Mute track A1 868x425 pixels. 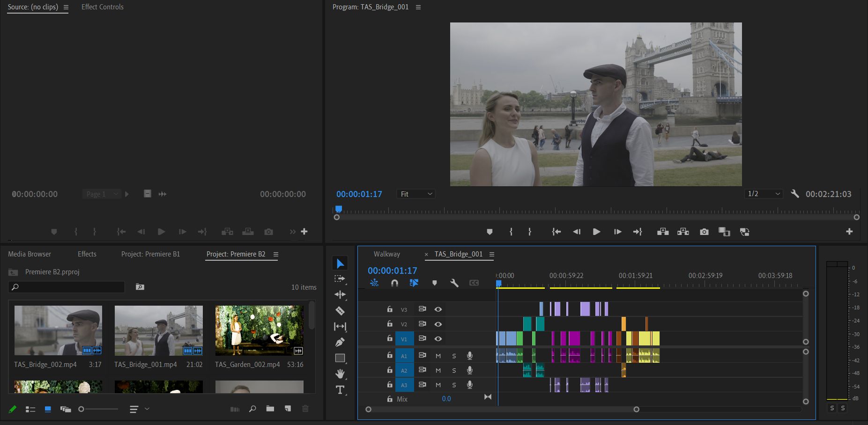pos(438,356)
